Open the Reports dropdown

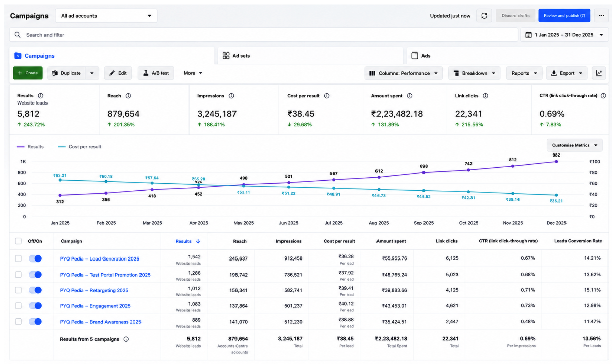click(x=524, y=73)
